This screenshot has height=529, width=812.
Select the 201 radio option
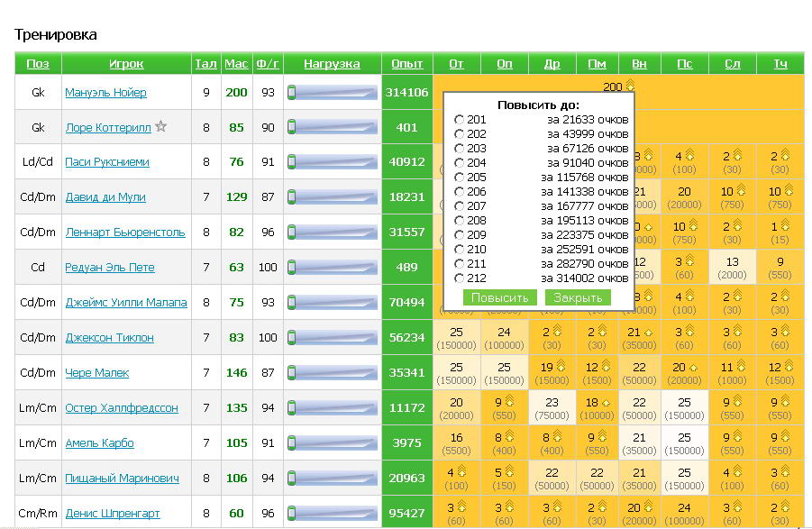(x=460, y=120)
